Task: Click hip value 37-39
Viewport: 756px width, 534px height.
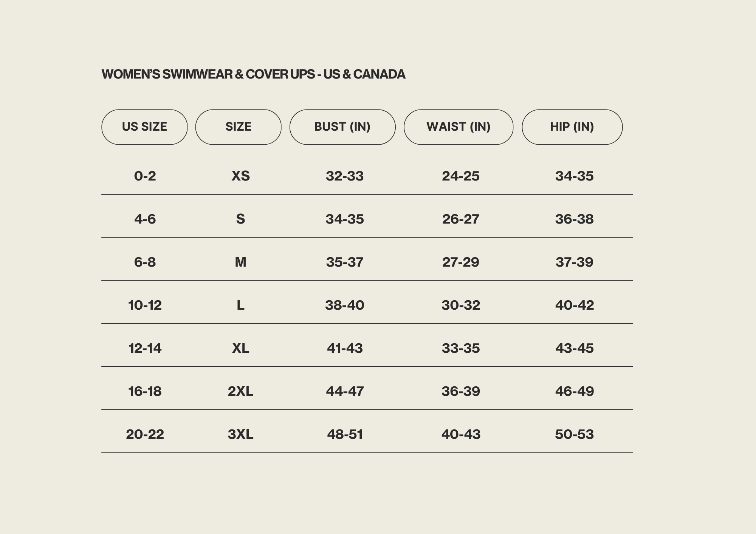Action: (x=574, y=262)
